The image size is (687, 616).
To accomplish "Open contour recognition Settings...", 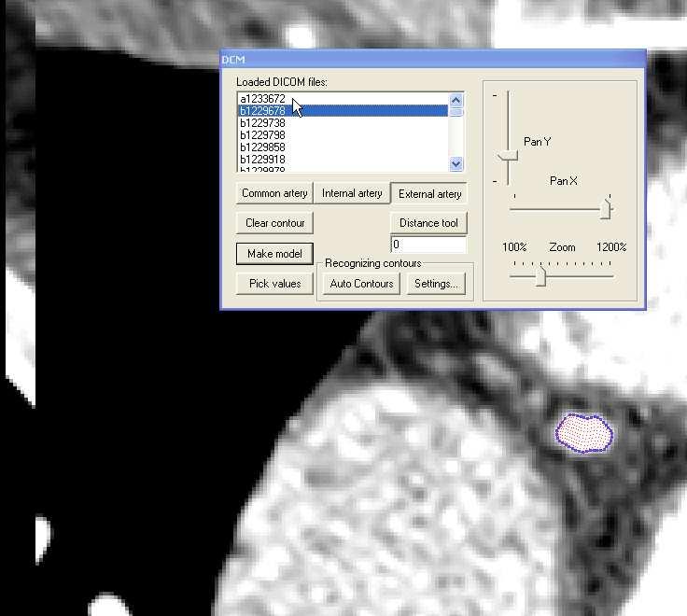I will click(436, 284).
